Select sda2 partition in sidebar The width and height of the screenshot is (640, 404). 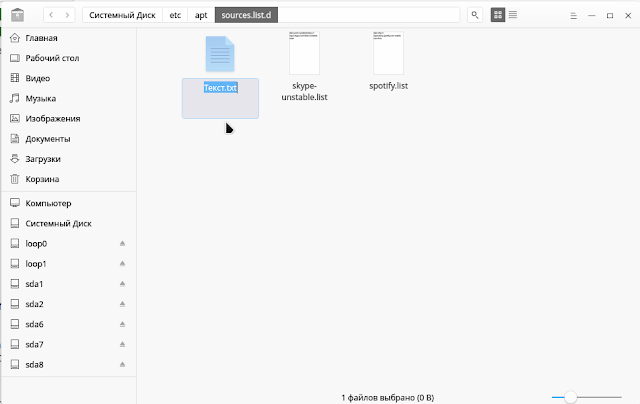click(x=69, y=304)
